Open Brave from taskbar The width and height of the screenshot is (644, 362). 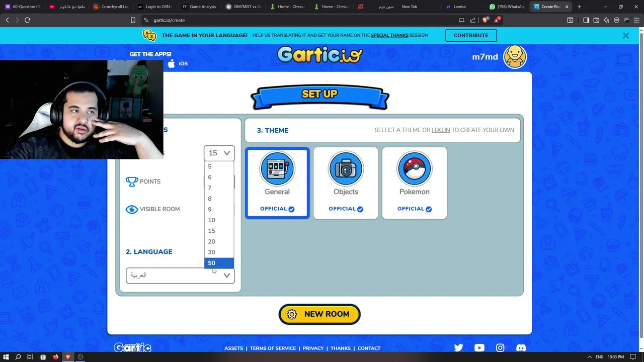coord(68,357)
